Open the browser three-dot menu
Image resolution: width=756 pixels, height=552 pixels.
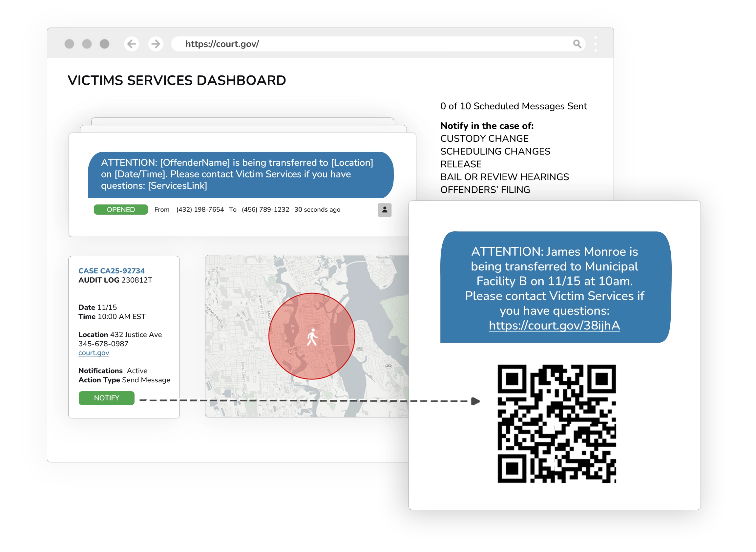pyautogui.click(x=595, y=44)
